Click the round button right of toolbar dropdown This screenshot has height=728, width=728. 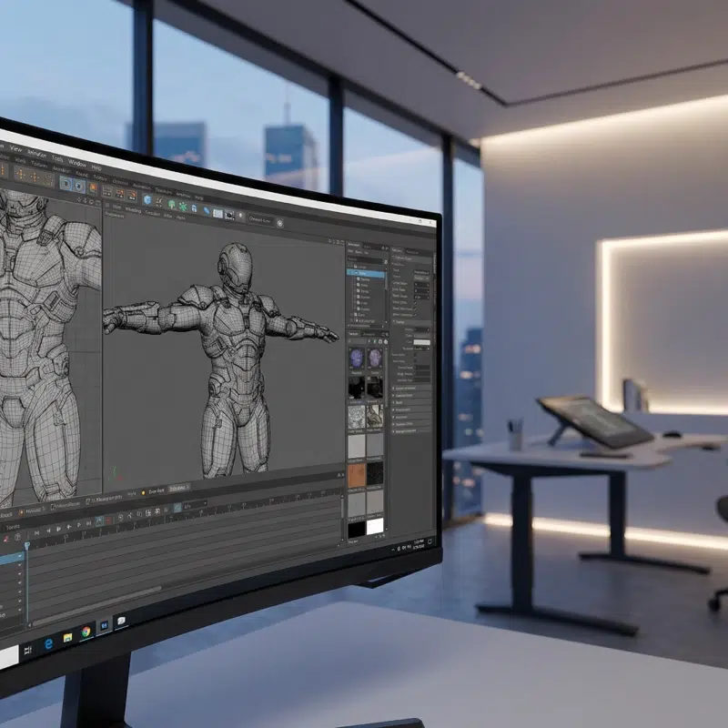click(280, 223)
